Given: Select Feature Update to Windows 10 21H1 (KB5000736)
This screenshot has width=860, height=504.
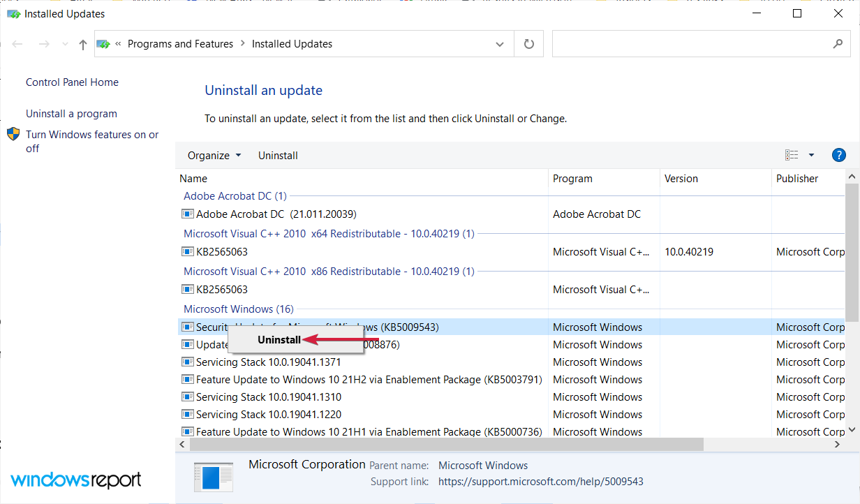Looking at the screenshot, I should pos(369,432).
